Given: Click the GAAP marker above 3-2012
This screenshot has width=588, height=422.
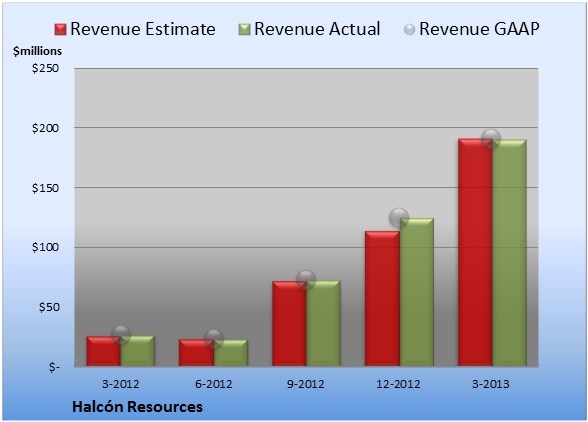Looking at the screenshot, I should (x=121, y=335).
